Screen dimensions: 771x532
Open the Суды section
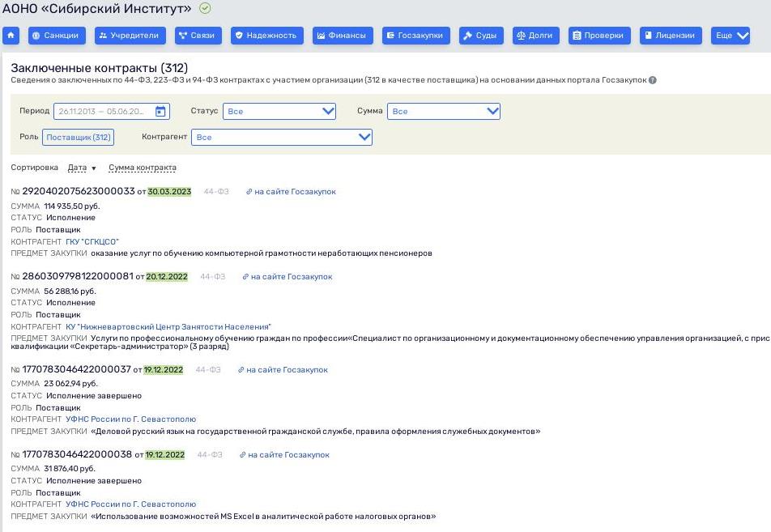481,36
